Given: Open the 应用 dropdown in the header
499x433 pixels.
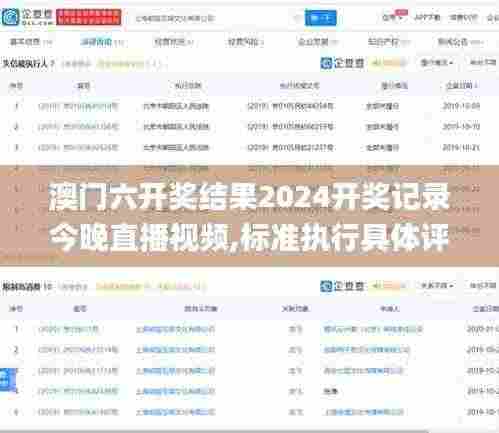Looking at the screenshot, I should (x=392, y=17).
